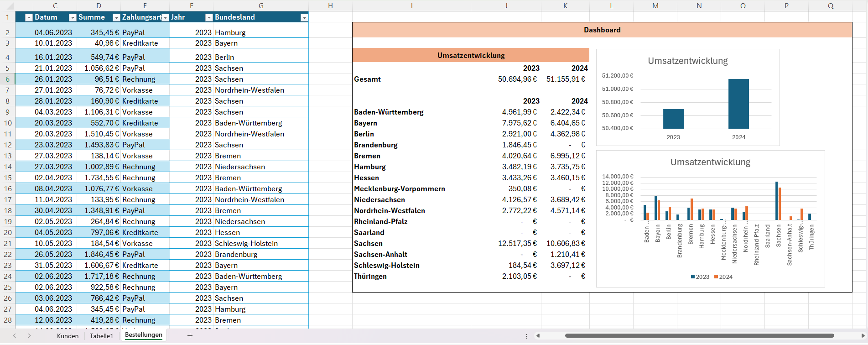Click the previous sheet navigation arrow

15,336
